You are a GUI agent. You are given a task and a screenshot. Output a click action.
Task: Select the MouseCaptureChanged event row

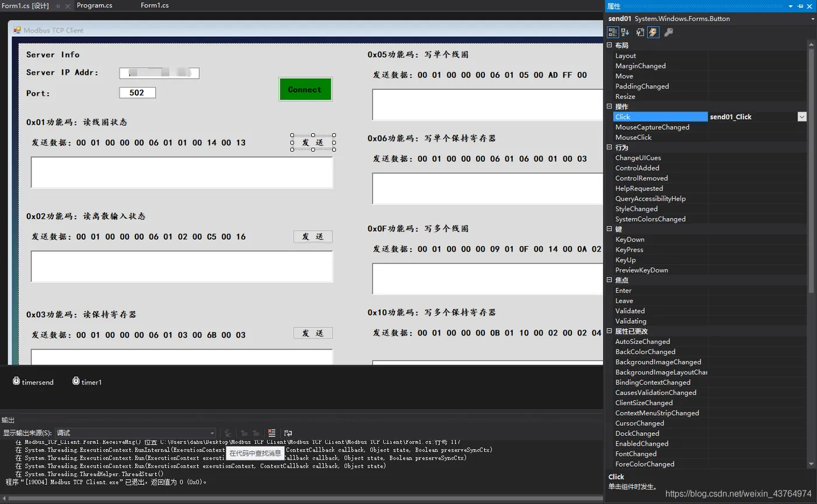coord(710,127)
